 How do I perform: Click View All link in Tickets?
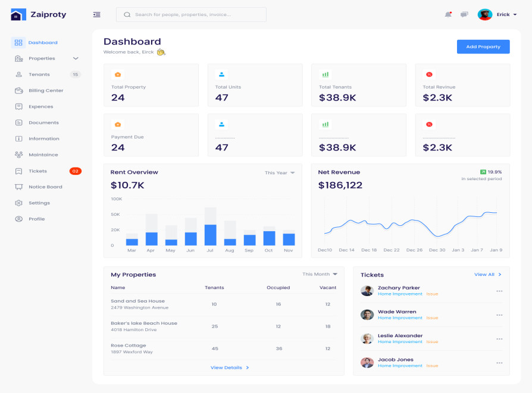(487, 275)
